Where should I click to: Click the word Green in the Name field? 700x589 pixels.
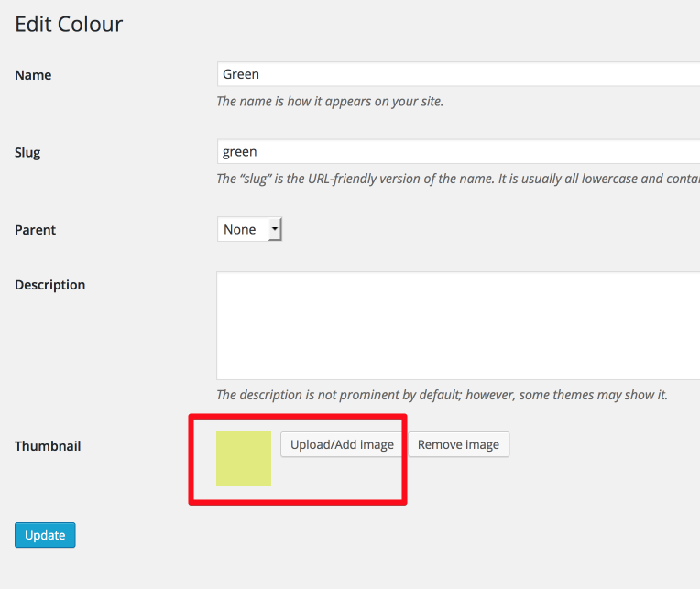(x=241, y=74)
